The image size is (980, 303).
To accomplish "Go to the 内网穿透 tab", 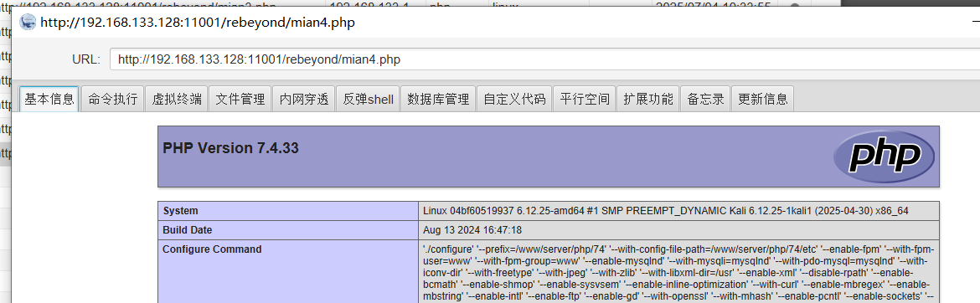I will tap(304, 99).
